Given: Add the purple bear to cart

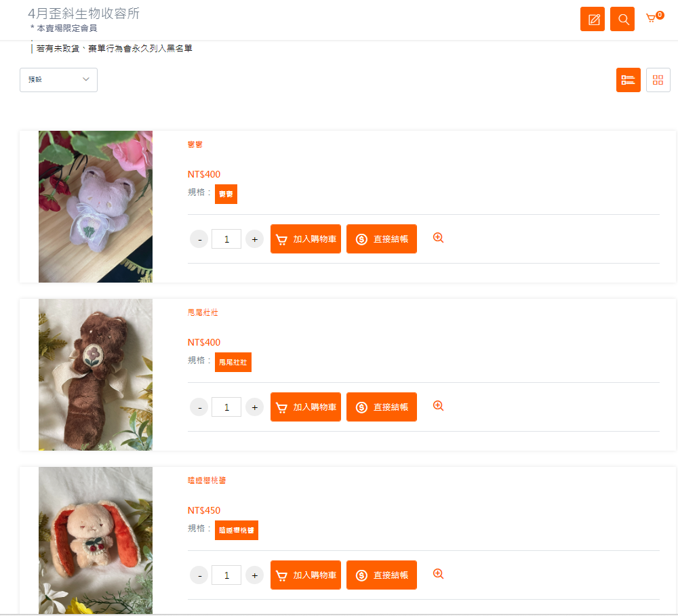Looking at the screenshot, I should coord(305,239).
